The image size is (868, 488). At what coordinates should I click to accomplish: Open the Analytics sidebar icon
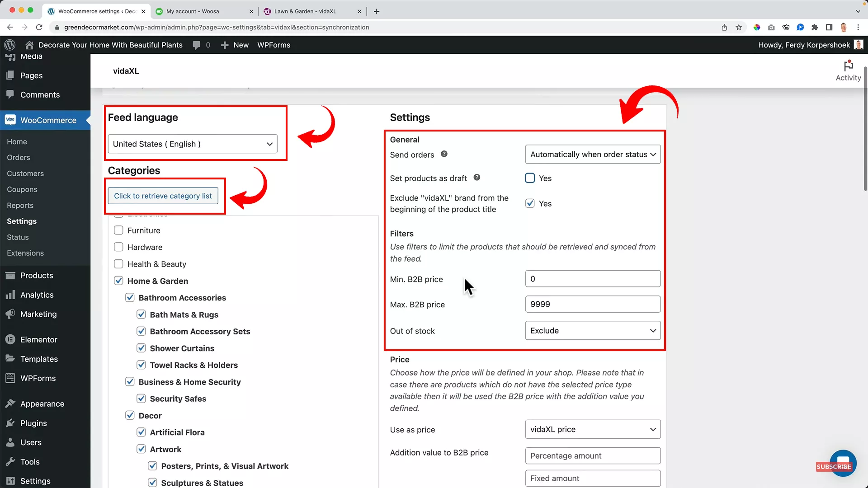click(10, 295)
